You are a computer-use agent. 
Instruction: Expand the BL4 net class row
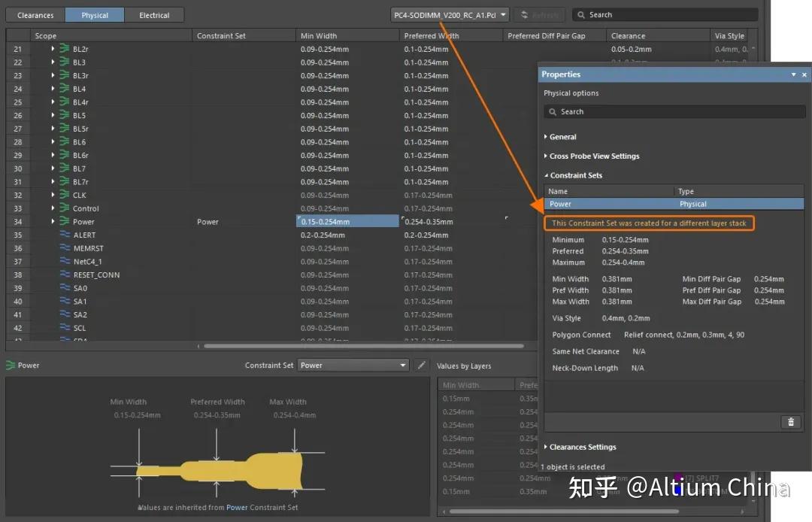(x=53, y=89)
